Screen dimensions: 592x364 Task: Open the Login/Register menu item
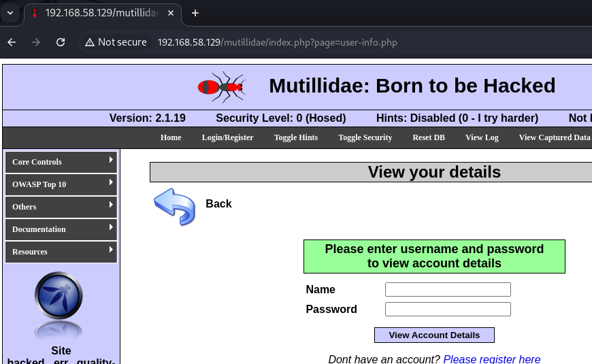click(227, 137)
